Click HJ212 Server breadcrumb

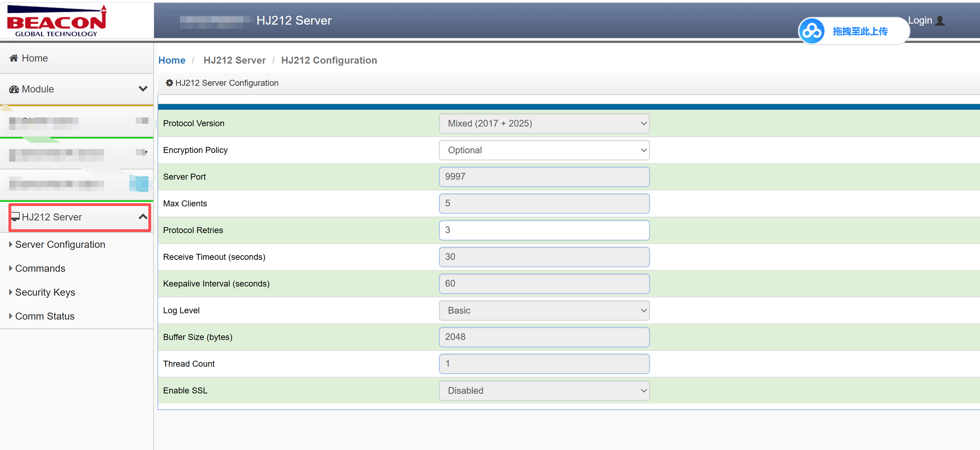pos(234,60)
